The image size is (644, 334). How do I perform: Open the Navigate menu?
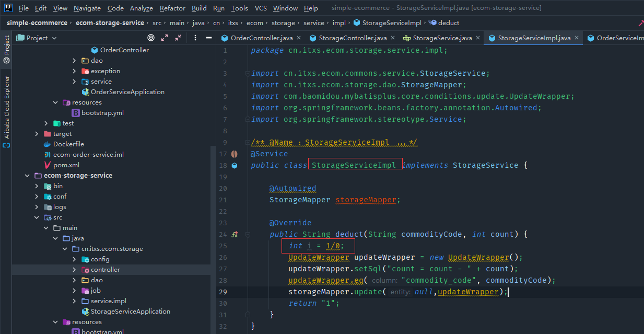click(87, 8)
